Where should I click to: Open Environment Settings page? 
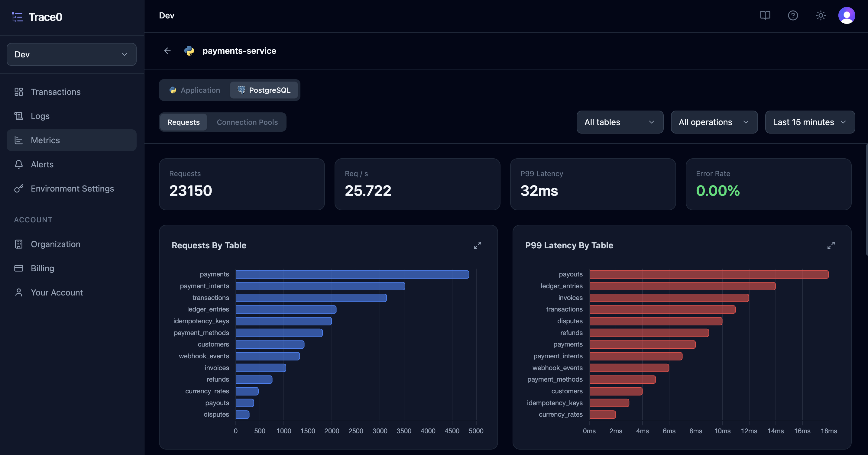(x=71, y=189)
